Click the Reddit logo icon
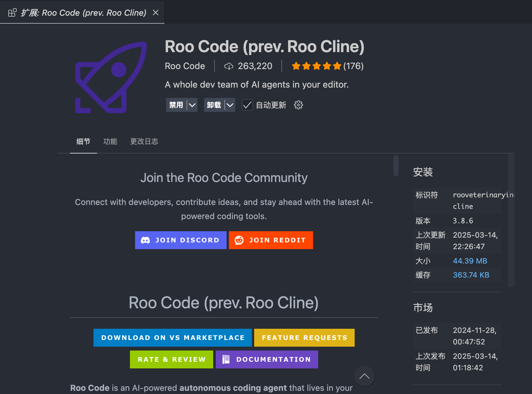The width and height of the screenshot is (532, 394). [239, 240]
